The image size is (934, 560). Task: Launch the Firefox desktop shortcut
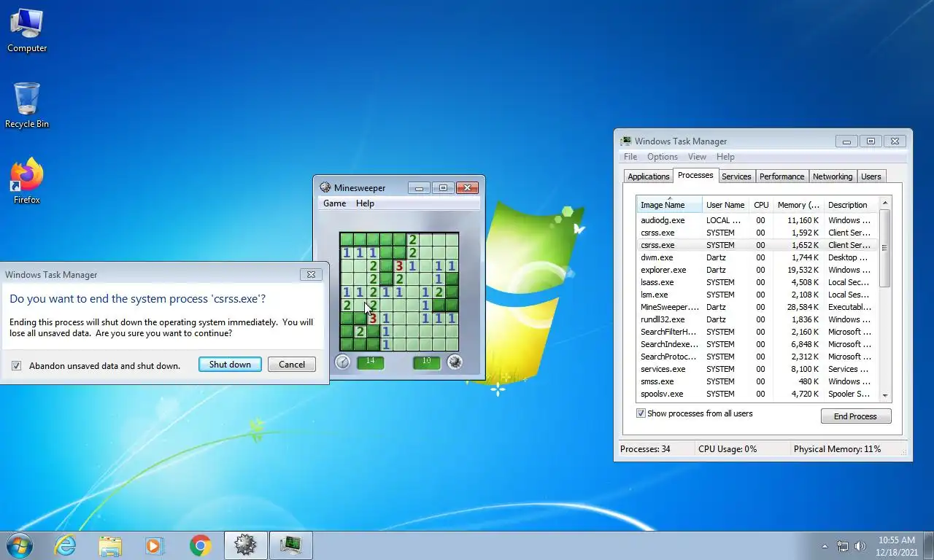27,182
